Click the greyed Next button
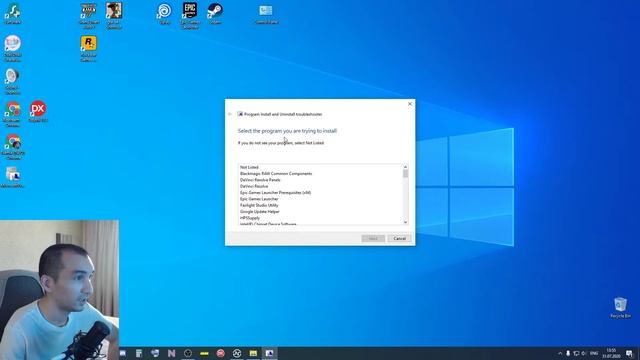640x360 pixels. tap(373, 238)
